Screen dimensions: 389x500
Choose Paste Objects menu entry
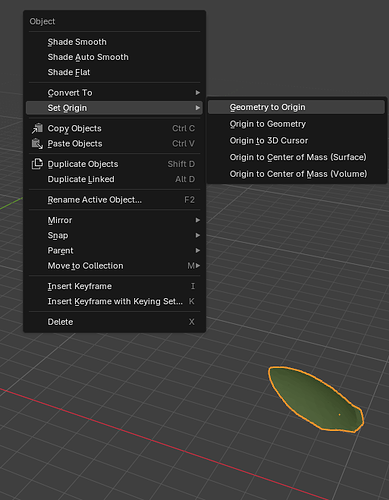coord(114,144)
